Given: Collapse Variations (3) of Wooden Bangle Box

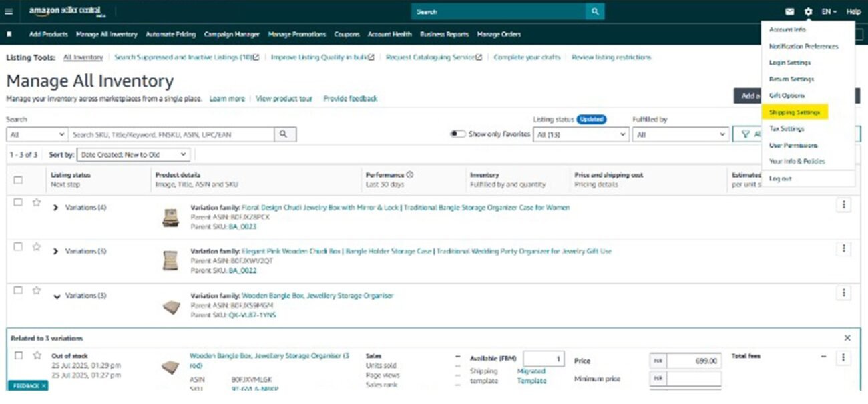Looking at the screenshot, I should 57,296.
